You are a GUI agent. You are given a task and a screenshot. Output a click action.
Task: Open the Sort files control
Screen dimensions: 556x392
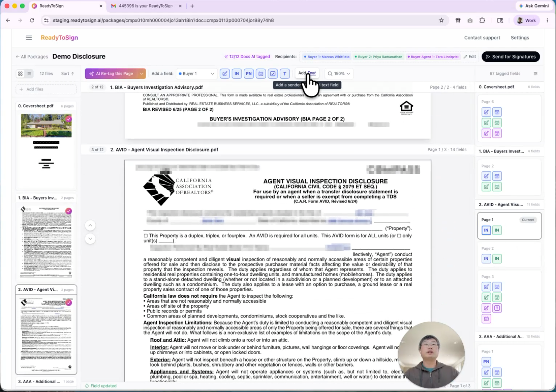click(68, 74)
